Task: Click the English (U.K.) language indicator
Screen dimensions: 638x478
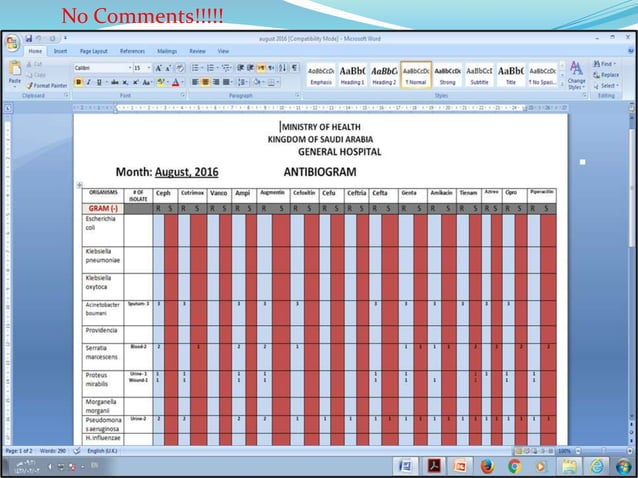Action: [x=103, y=451]
